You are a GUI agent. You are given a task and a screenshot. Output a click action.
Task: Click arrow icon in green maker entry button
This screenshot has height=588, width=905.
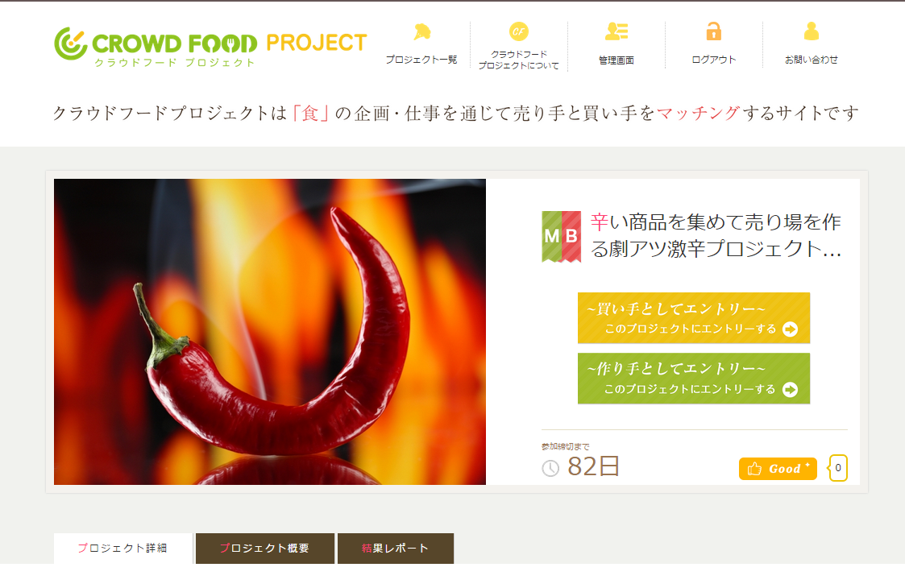pyautogui.click(x=790, y=390)
